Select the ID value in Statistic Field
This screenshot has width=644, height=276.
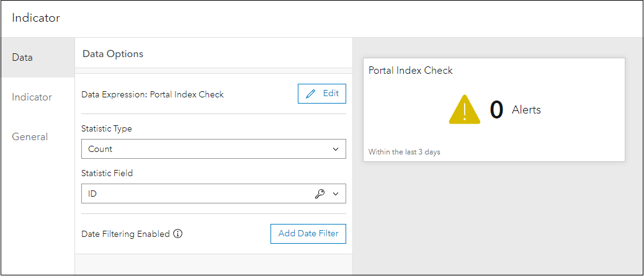click(x=93, y=194)
